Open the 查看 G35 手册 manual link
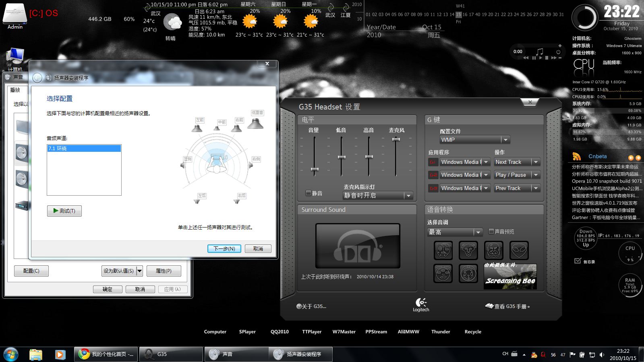Screen dimensions: 644x362 click(x=508, y=306)
